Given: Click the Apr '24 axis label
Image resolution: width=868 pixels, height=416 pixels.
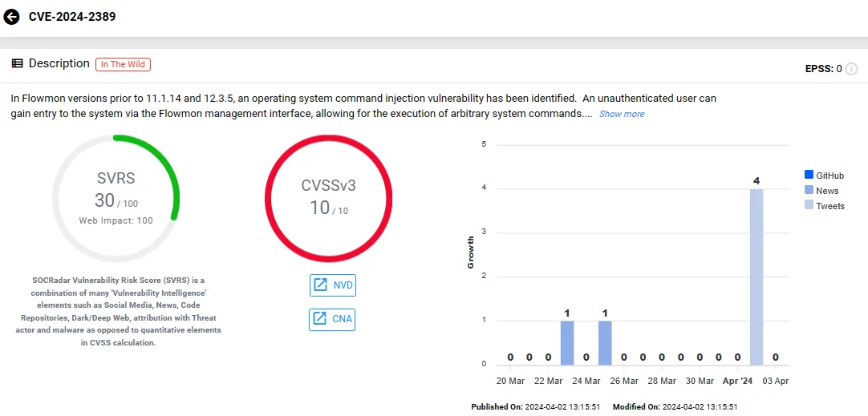Looking at the screenshot, I should [737, 382].
